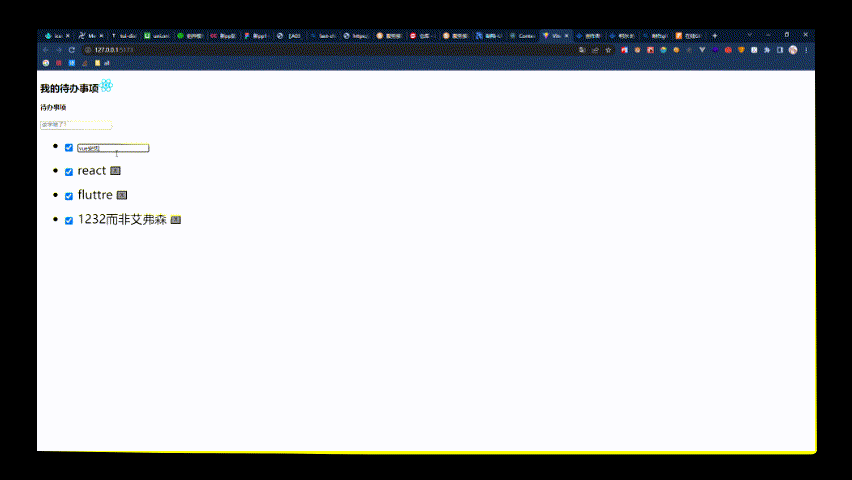This screenshot has width=852, height=480.
Task: Open the red bookmark icon
Action: [59, 63]
